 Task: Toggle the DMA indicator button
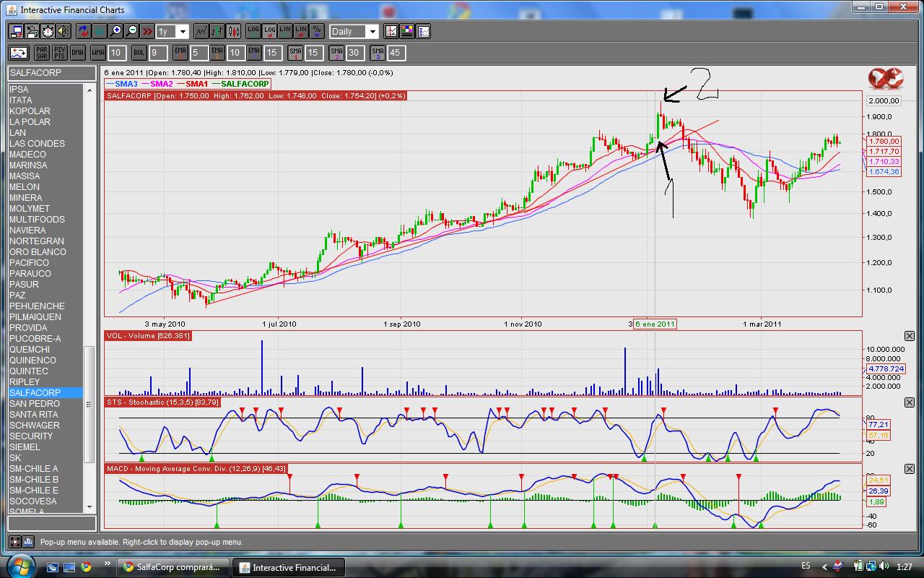coord(77,53)
